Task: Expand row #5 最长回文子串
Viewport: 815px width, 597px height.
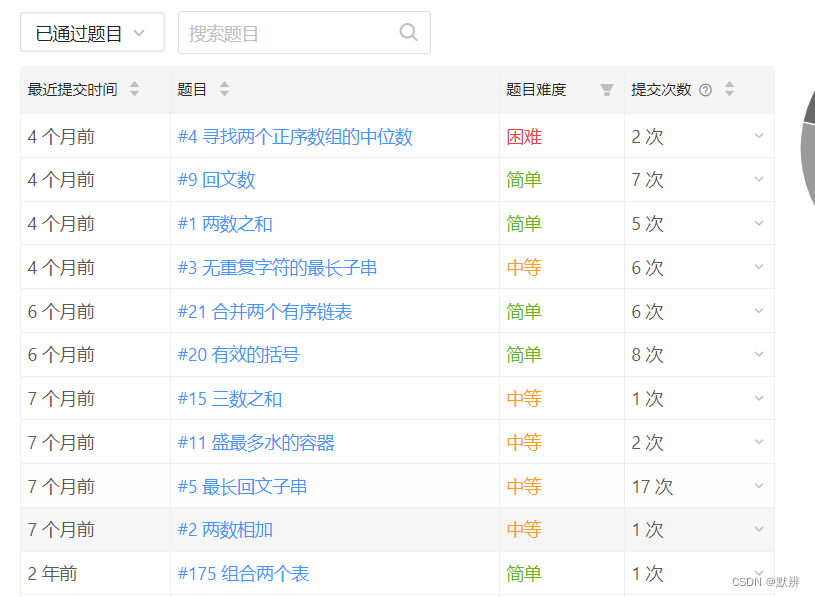Action: point(759,486)
